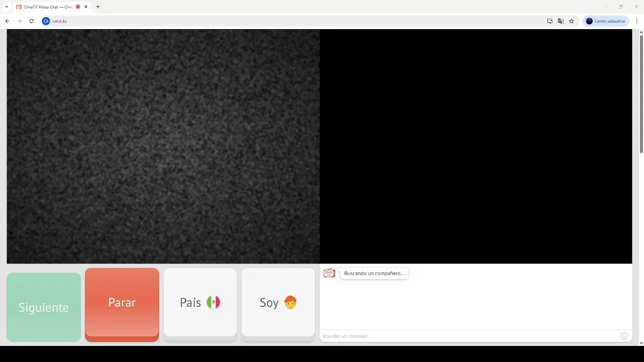This screenshot has width=644, height=362.
Task: Click the translate page icon
Action: 560,21
